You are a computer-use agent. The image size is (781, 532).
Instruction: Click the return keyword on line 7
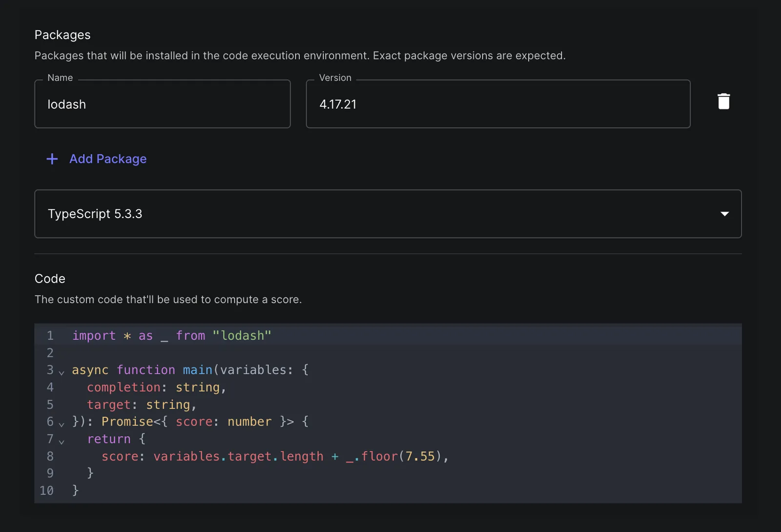(109, 439)
